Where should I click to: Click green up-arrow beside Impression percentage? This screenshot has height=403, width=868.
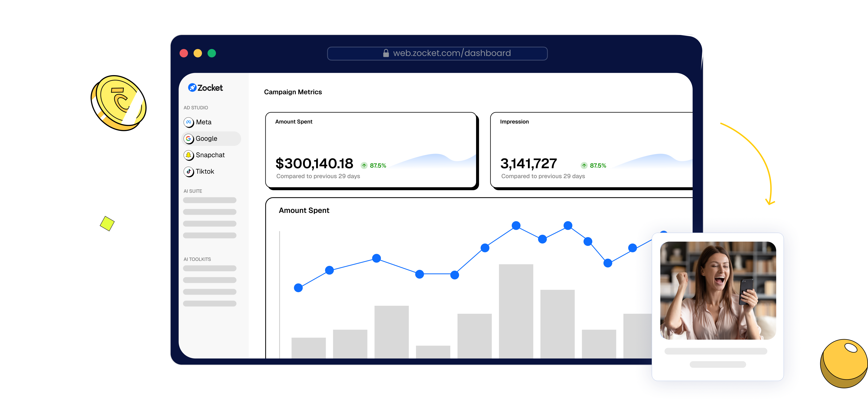click(584, 165)
